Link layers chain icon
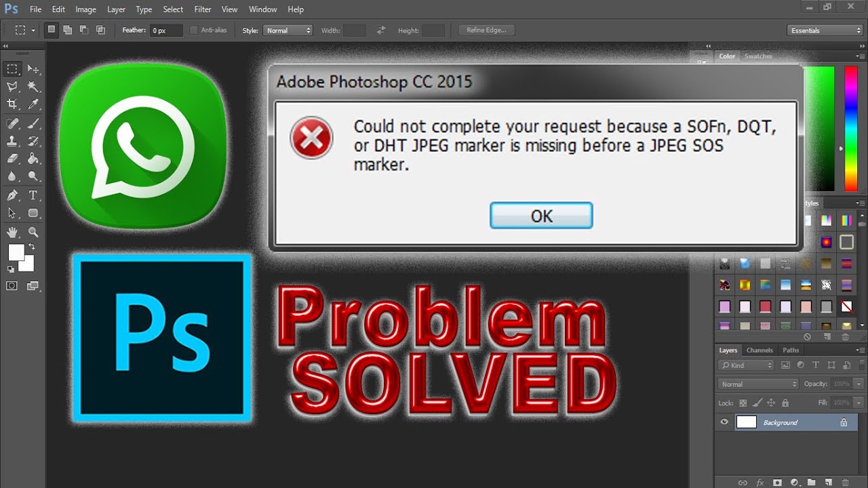Image resolution: width=868 pixels, height=488 pixels. click(743, 483)
